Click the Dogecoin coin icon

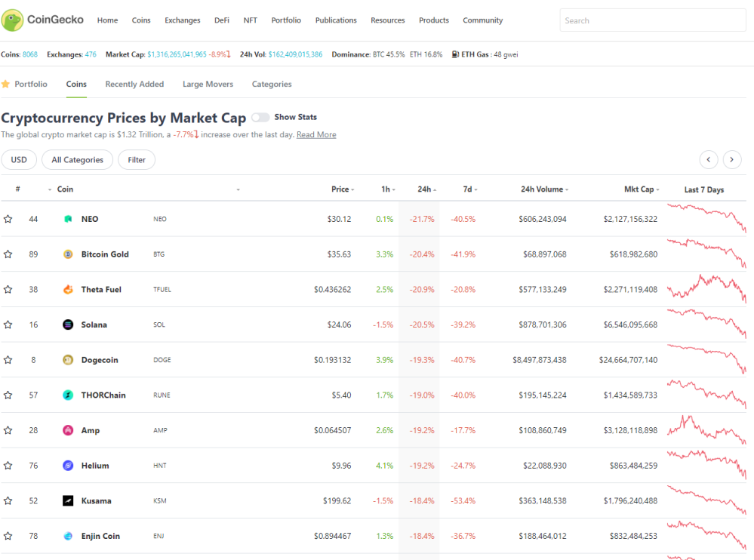point(68,360)
